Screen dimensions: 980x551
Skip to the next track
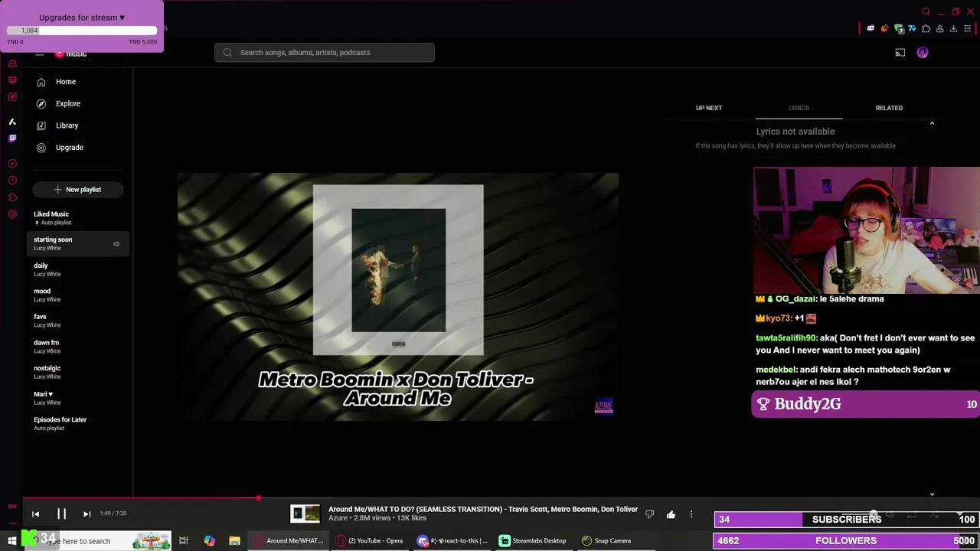click(87, 514)
